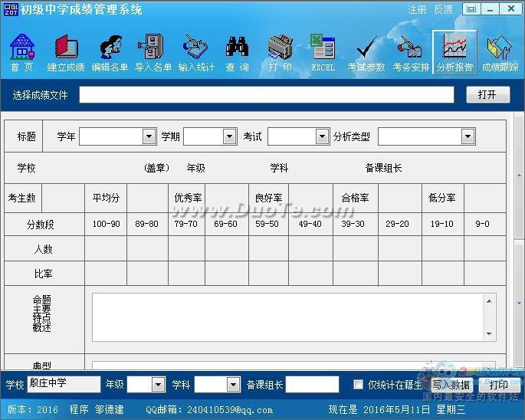Expand the 分析类型 dropdown
525x420 pixels.
(468, 136)
